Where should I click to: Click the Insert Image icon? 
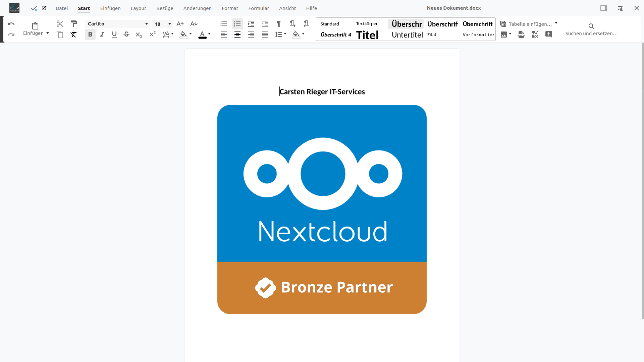click(x=504, y=35)
